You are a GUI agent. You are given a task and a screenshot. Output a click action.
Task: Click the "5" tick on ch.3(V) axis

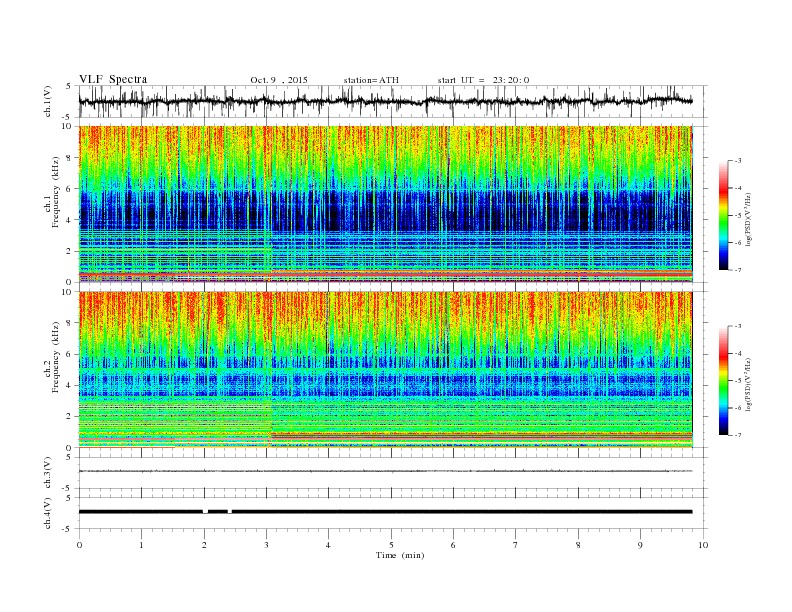[x=69, y=457]
